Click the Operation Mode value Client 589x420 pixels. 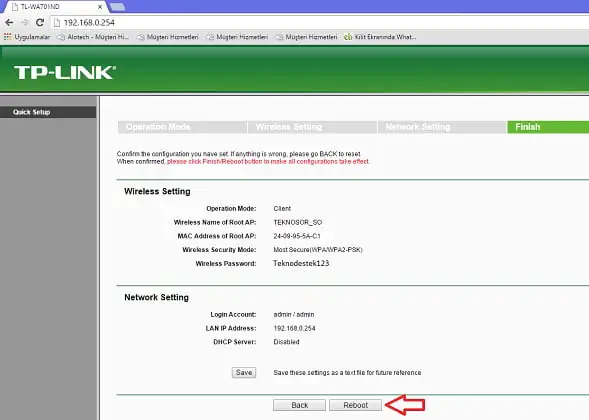coord(282,208)
